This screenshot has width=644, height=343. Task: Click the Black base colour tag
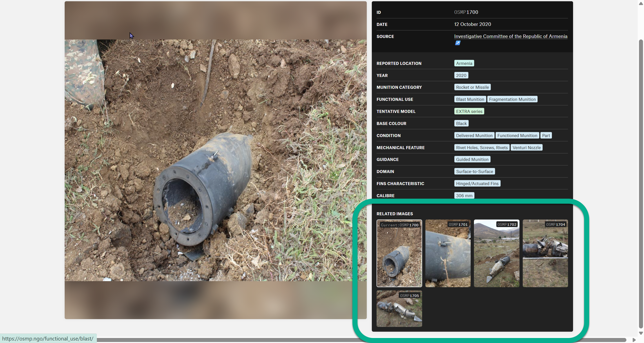tap(461, 123)
